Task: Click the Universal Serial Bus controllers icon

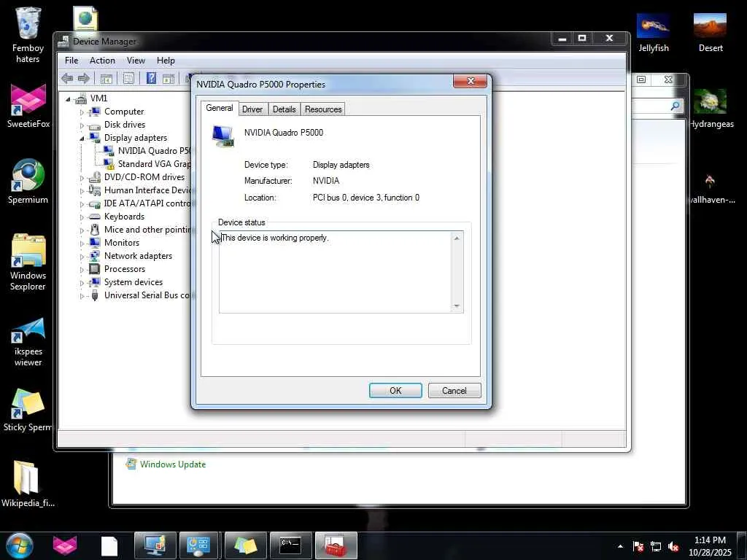Action: click(95, 295)
